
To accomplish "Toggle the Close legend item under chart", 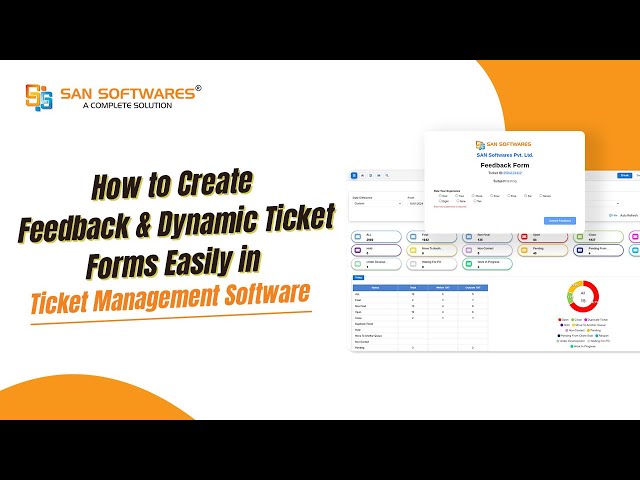I will click(x=577, y=320).
